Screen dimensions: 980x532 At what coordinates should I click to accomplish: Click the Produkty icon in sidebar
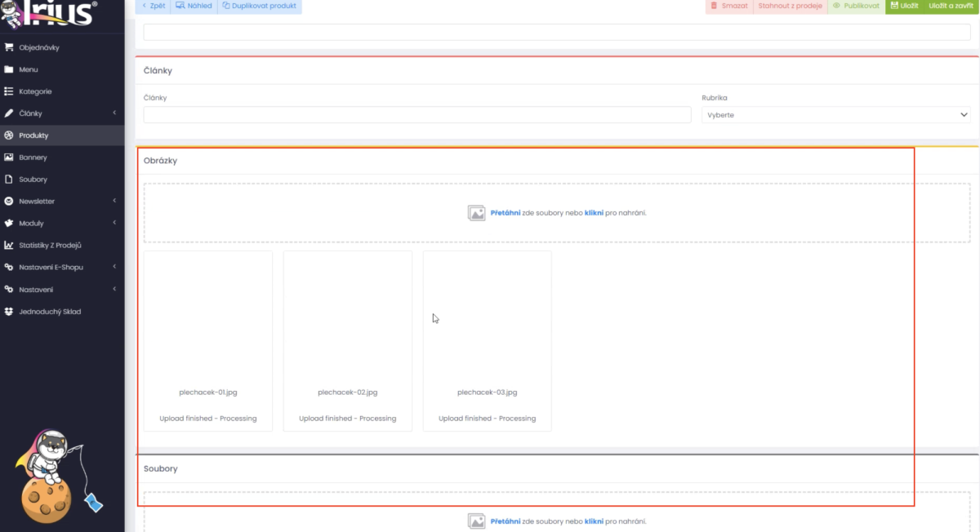point(9,135)
